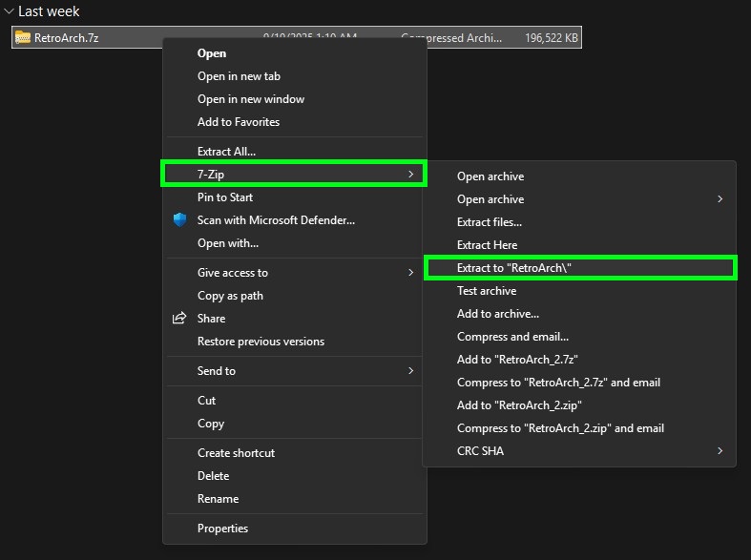Click the Microsoft Defender shield icon
This screenshot has height=560, width=751.
point(179,219)
